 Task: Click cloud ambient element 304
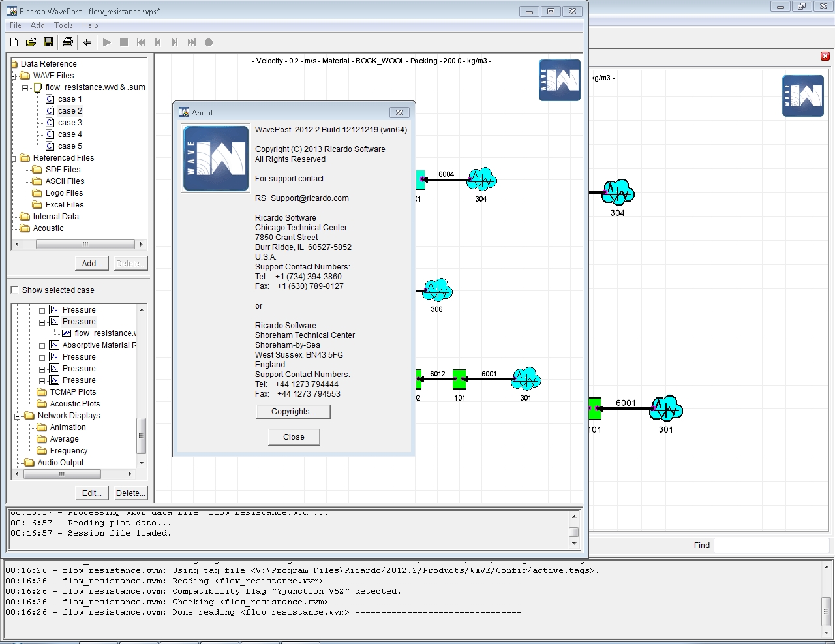(481, 179)
